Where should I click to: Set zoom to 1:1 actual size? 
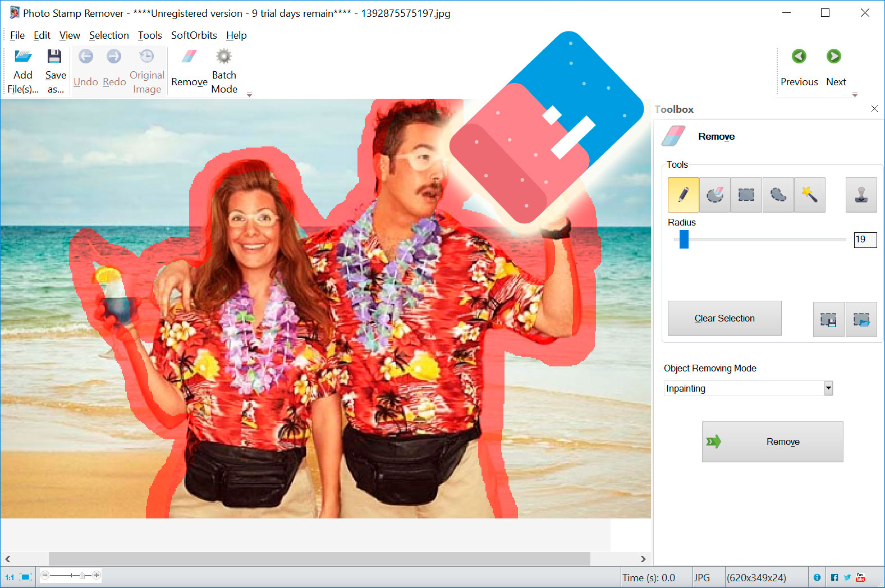tap(10, 577)
